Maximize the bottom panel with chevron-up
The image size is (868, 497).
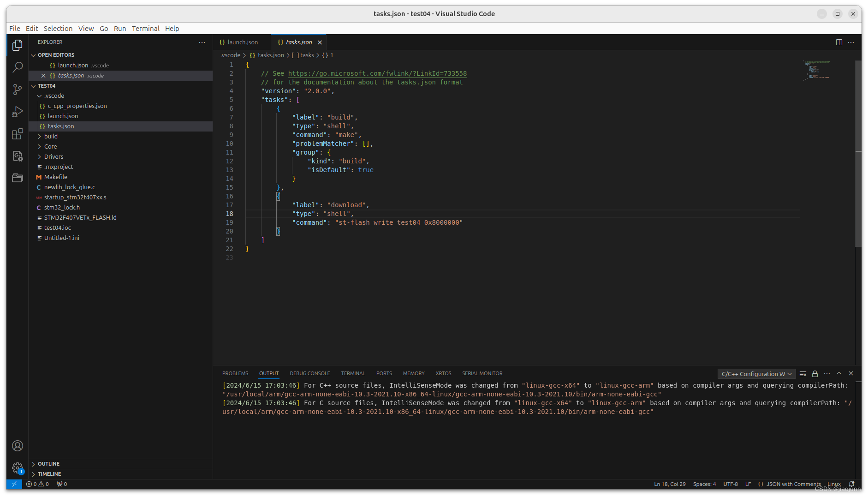point(839,374)
